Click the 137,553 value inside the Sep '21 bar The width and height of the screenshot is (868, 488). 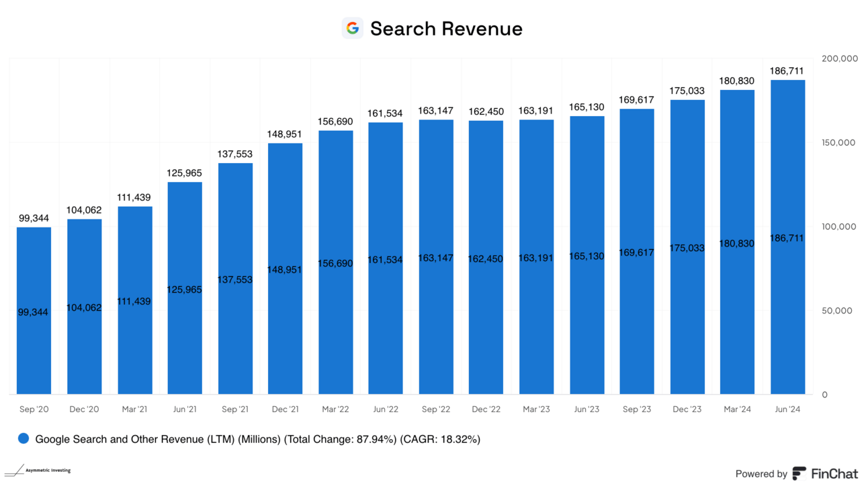pos(235,279)
